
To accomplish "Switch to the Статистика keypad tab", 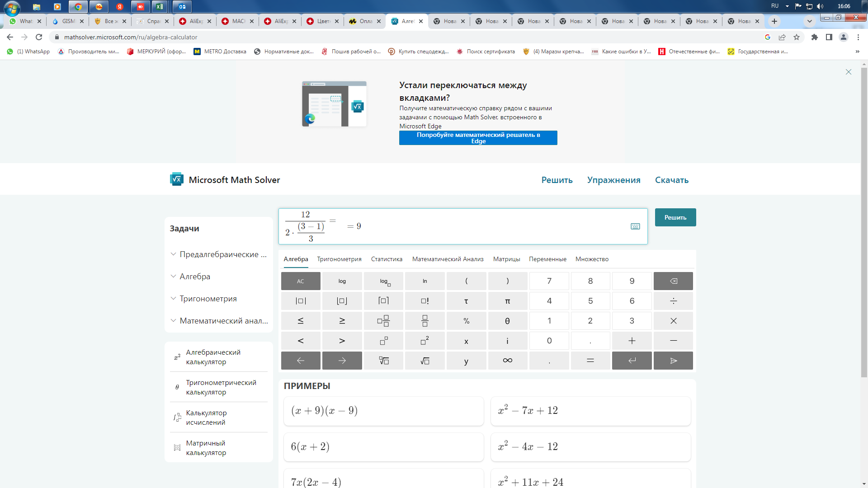I will (x=387, y=259).
